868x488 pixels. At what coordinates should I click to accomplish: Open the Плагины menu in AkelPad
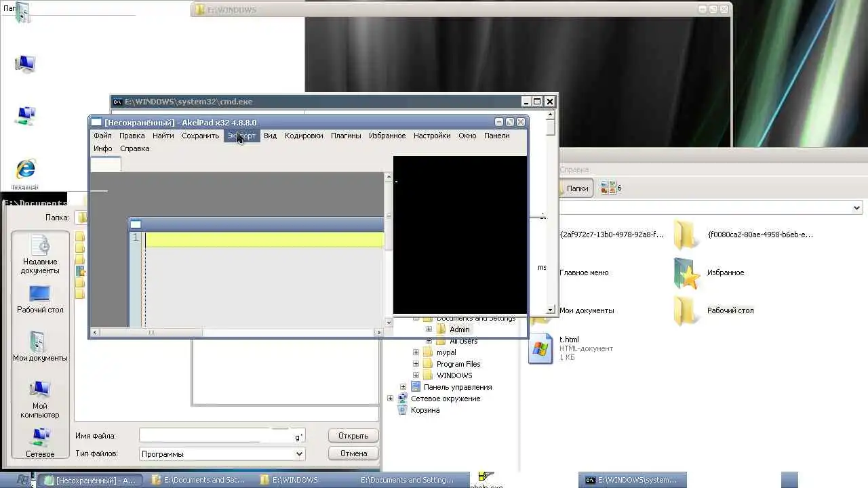346,136
